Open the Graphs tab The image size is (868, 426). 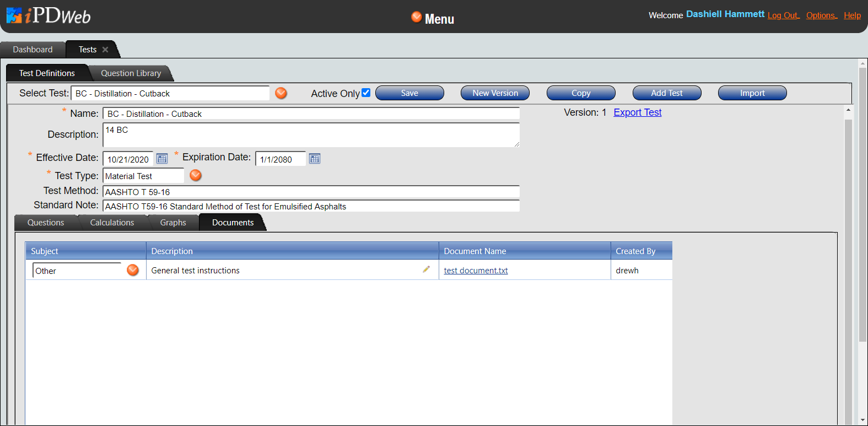173,223
